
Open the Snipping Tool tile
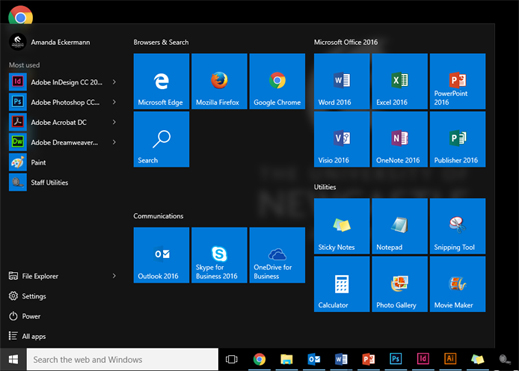click(458, 226)
